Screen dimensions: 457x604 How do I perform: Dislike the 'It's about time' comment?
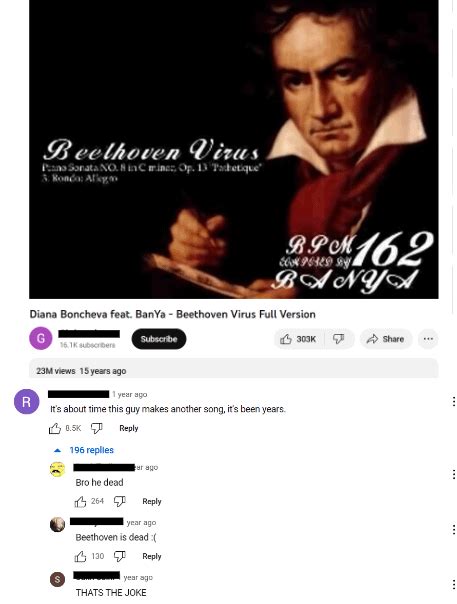[x=96, y=428]
